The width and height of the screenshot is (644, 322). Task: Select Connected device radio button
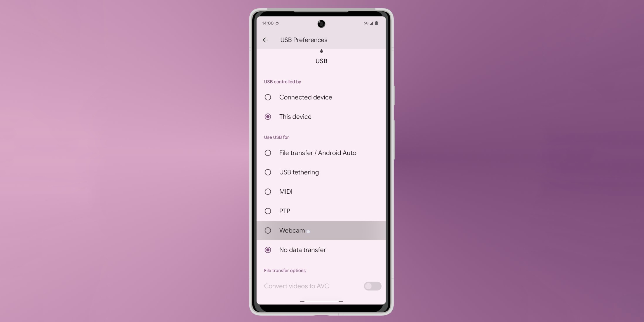pos(267,97)
